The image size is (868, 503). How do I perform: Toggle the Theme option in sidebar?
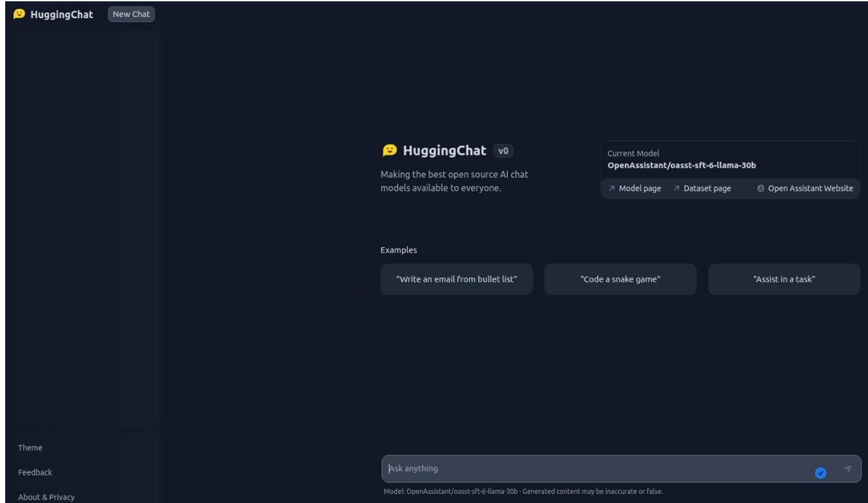30,448
